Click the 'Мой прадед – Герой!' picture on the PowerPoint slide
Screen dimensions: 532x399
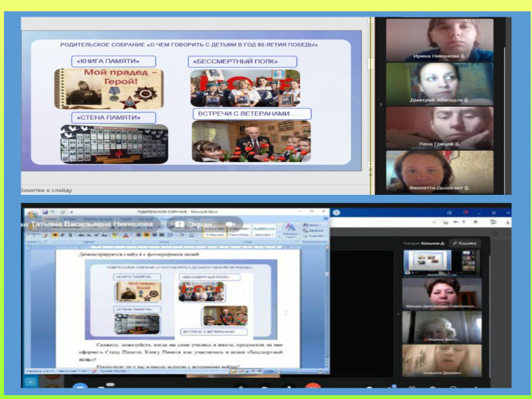coord(109,88)
